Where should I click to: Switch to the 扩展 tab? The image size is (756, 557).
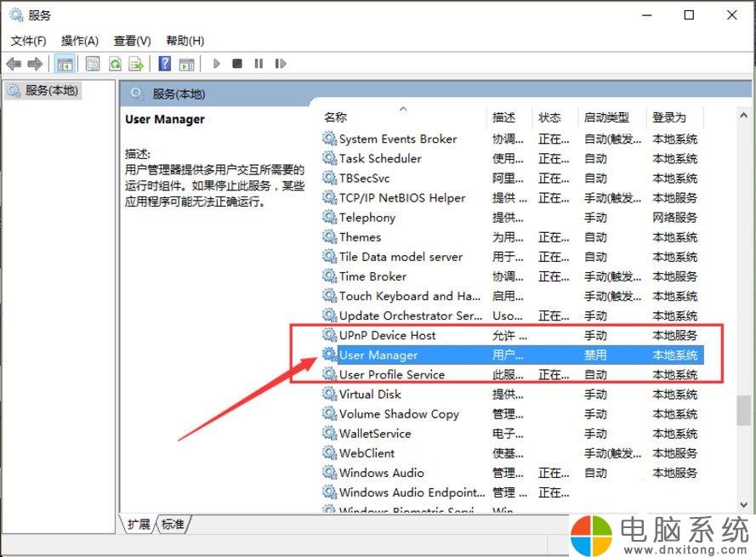[139, 524]
